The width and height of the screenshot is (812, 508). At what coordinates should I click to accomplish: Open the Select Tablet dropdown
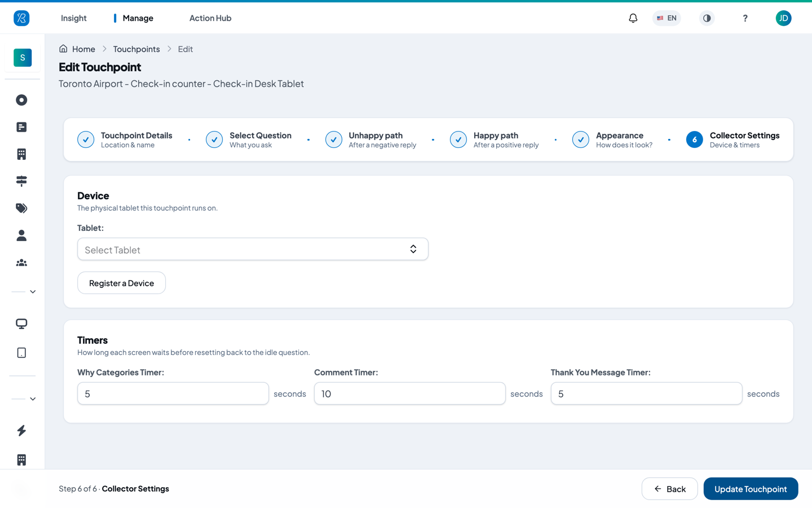(253, 249)
